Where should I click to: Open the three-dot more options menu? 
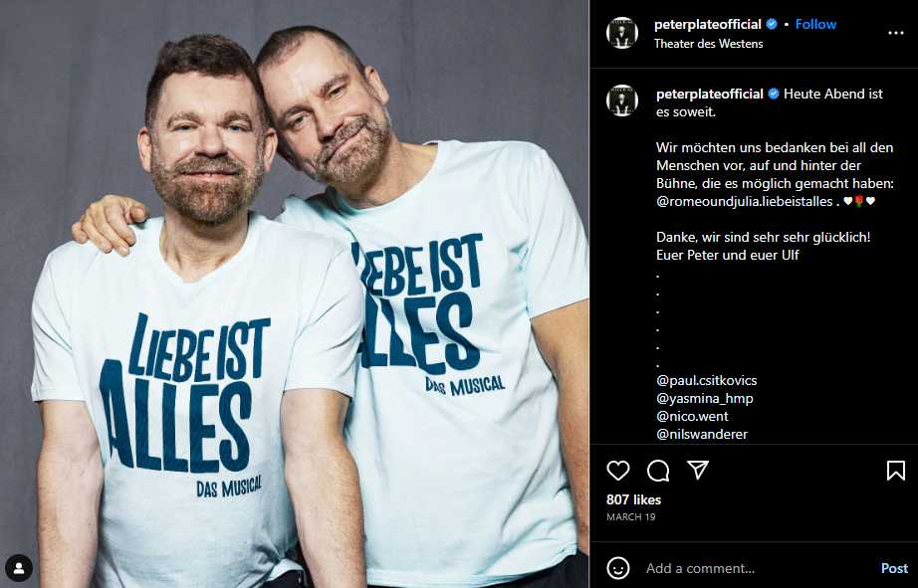point(896,33)
